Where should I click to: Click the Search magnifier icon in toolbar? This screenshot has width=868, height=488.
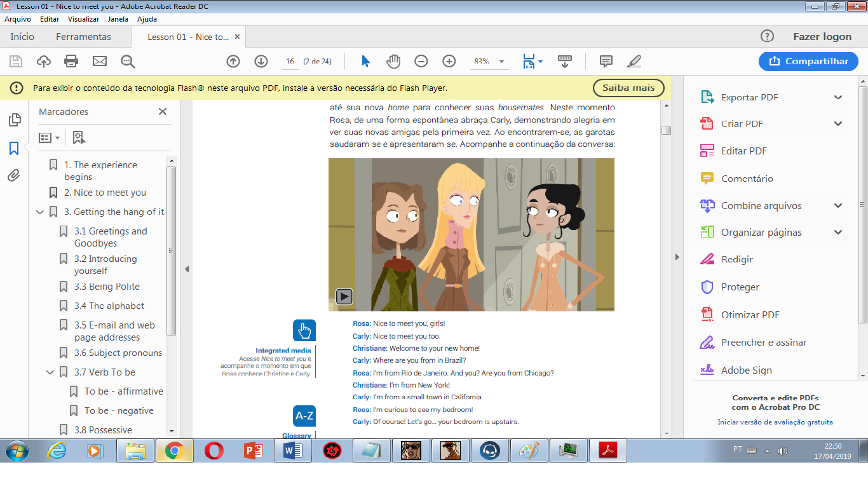click(x=128, y=61)
